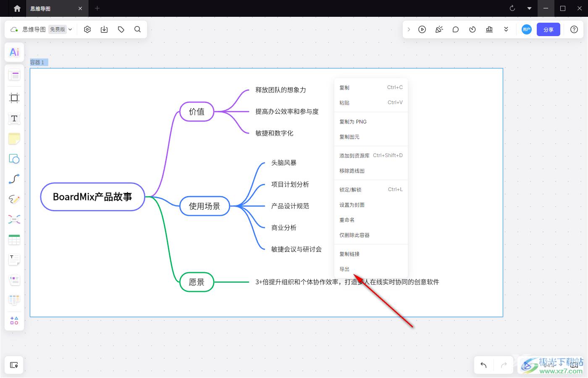Open more tools and apps
This screenshot has width=588, height=378.
14,320
